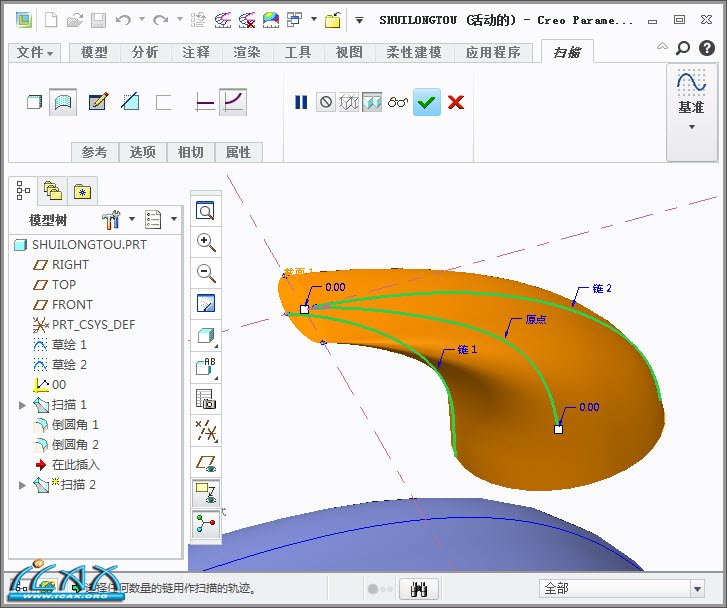727x608 pixels.
Task: Select the FRONT datum plane in tree
Action: 72,305
